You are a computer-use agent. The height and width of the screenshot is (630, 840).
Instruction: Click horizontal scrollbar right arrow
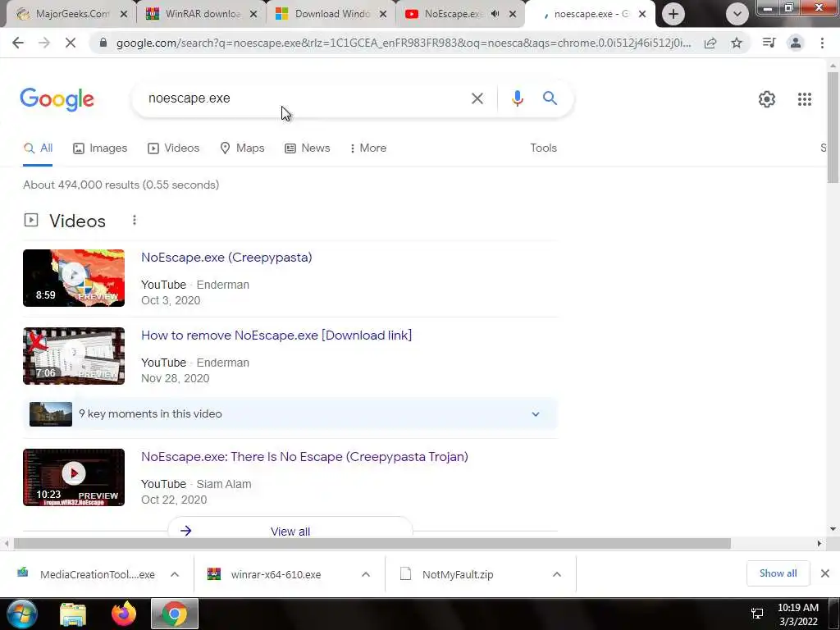pos(819,544)
